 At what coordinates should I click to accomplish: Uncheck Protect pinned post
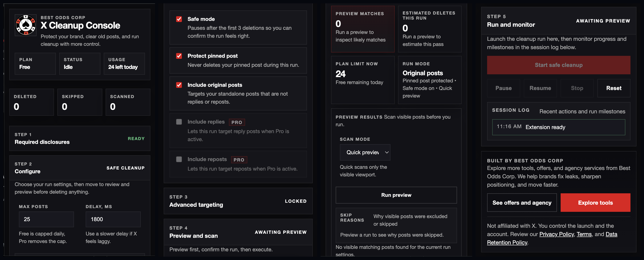tap(179, 56)
